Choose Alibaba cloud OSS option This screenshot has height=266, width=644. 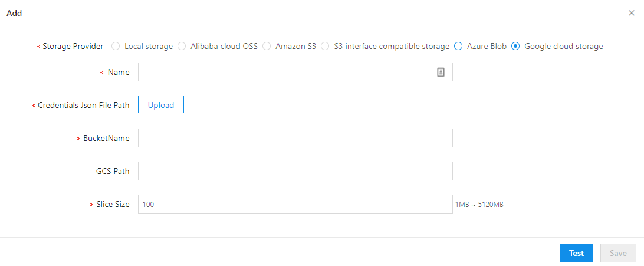tap(182, 46)
